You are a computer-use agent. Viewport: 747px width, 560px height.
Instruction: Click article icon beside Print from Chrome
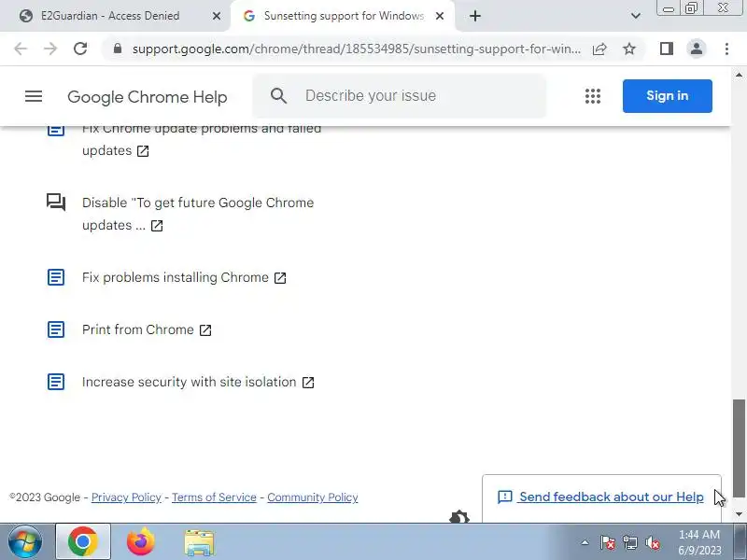(56, 329)
